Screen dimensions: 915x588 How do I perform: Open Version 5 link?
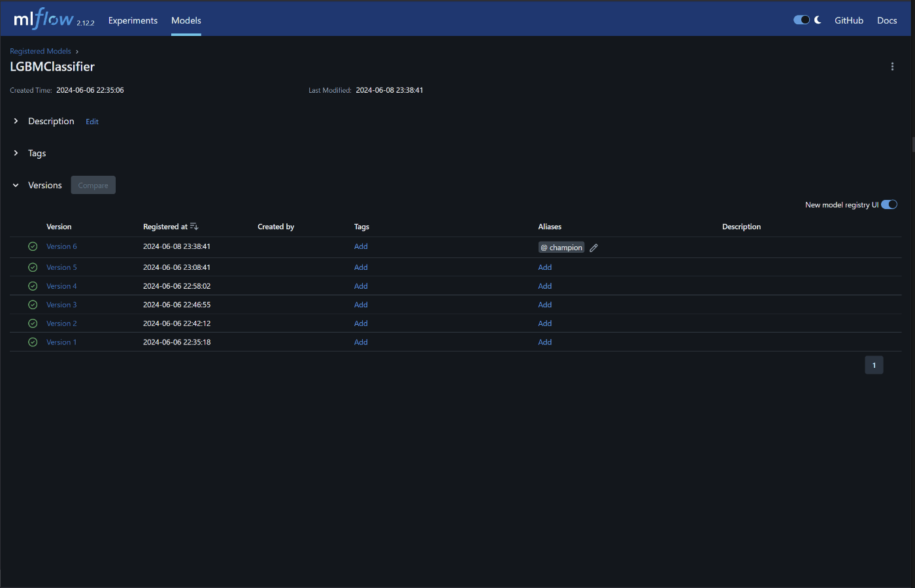(x=61, y=267)
